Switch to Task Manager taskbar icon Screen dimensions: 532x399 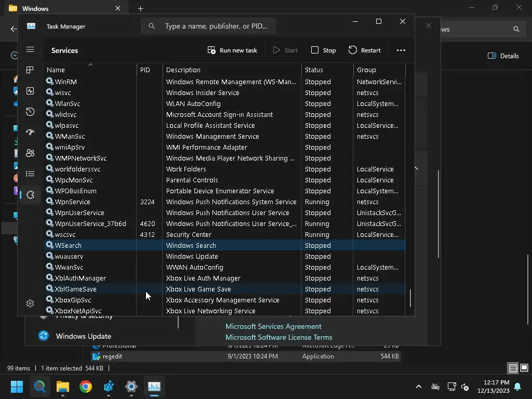154,387
